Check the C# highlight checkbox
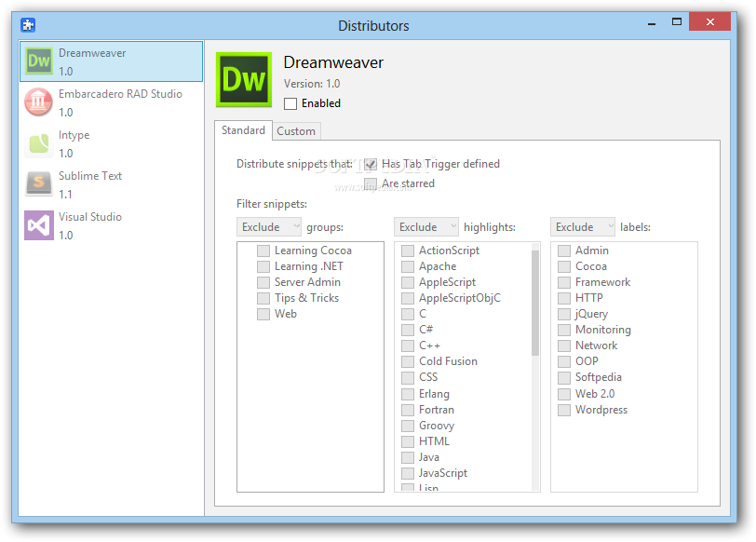Viewport: 756px width, 542px height. click(408, 331)
